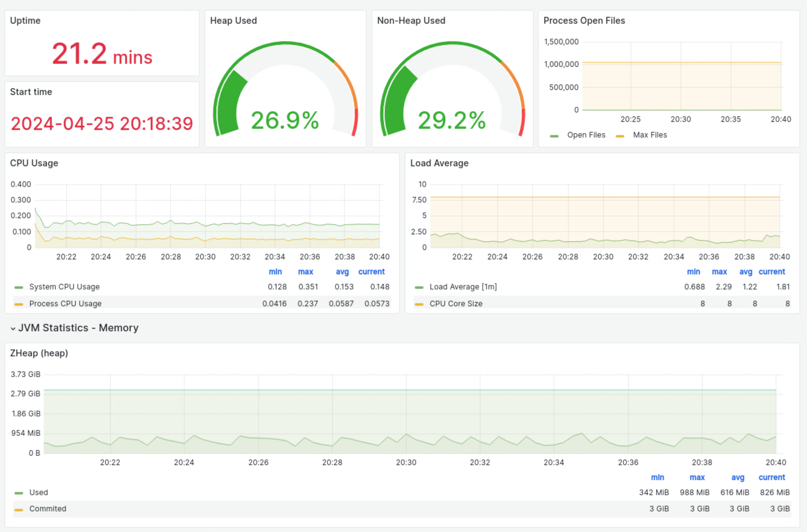Open the ZHeap (heap) panel title
The width and height of the screenshot is (807, 532).
point(39,353)
